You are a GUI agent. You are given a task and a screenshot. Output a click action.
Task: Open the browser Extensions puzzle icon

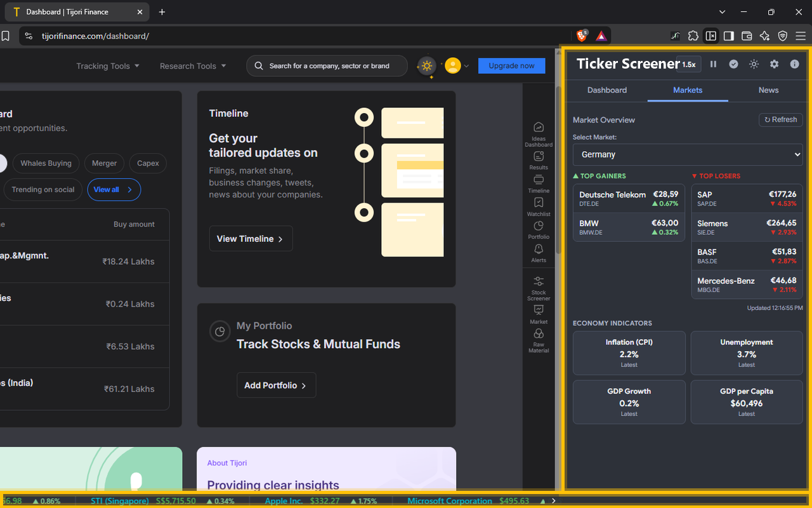[x=693, y=36]
